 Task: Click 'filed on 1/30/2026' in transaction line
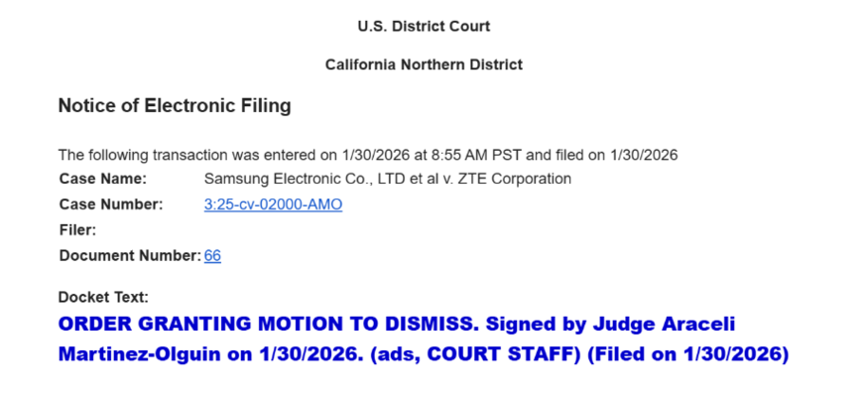(x=617, y=155)
